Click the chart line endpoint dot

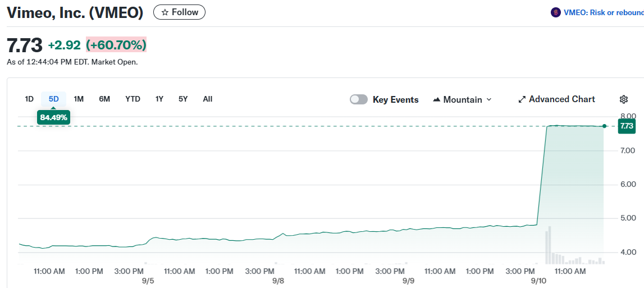click(604, 126)
